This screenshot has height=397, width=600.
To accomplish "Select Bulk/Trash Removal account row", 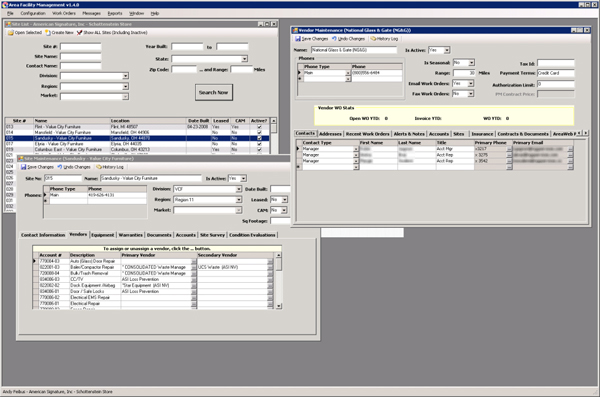I will (x=153, y=273).
